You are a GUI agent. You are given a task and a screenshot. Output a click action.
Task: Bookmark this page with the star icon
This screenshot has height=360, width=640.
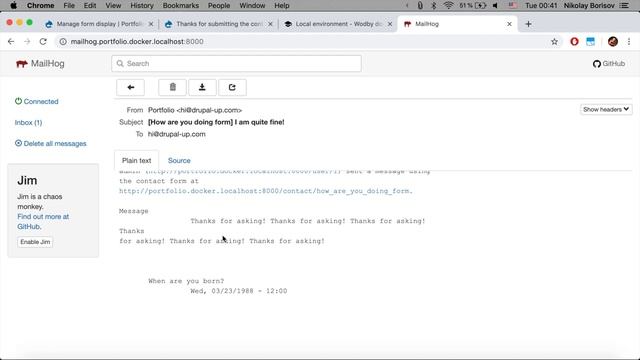(x=554, y=42)
